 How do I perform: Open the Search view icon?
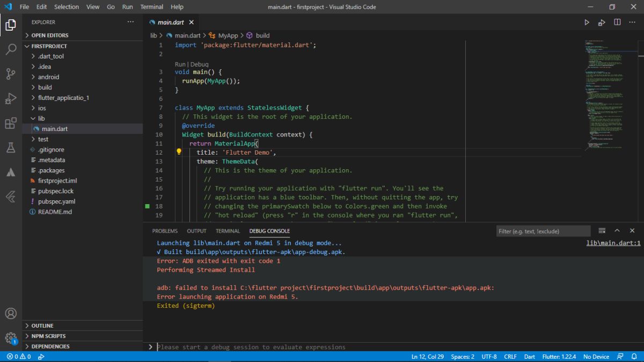11,49
